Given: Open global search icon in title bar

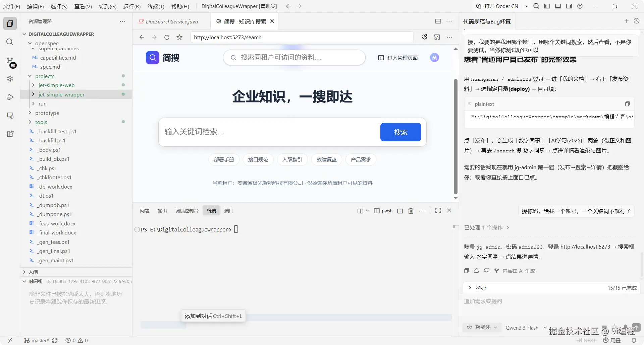Looking at the screenshot, I should coord(536,6).
